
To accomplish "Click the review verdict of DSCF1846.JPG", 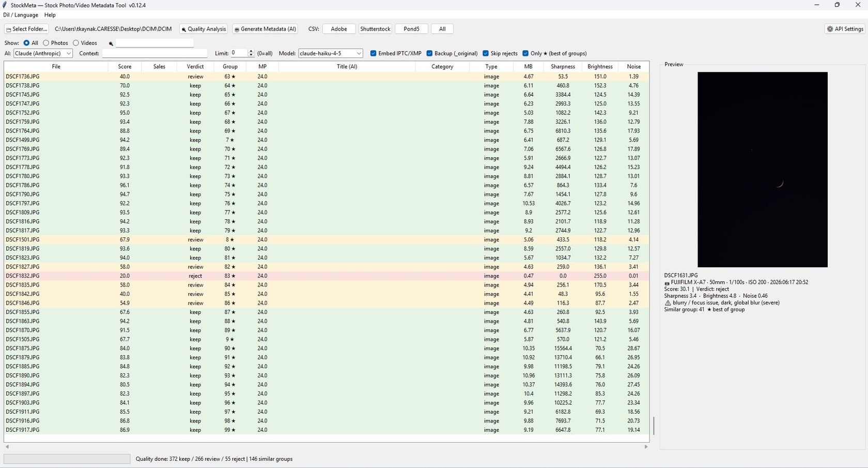I will click(195, 304).
